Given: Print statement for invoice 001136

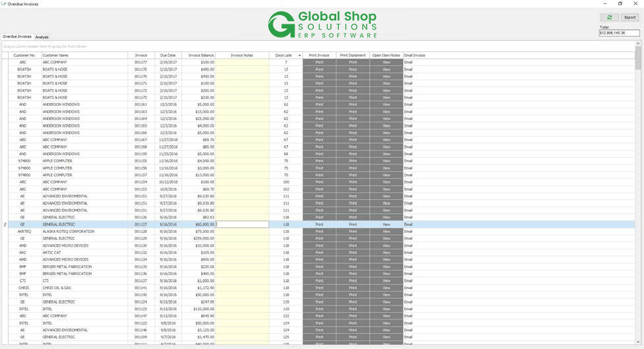Looking at the screenshot, I should point(353,274).
